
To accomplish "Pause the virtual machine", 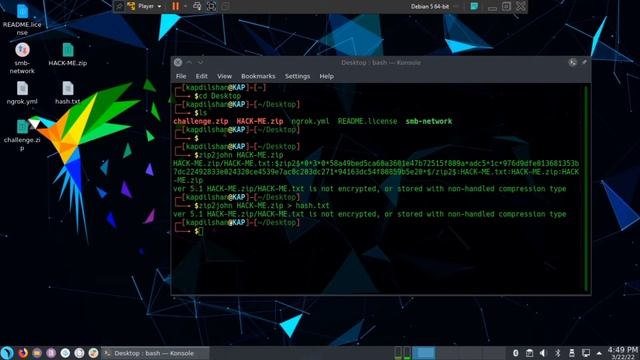I will pyautogui.click(x=176, y=6).
